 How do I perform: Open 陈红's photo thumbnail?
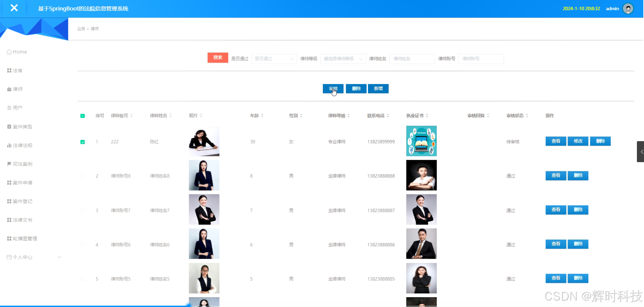pos(204,141)
